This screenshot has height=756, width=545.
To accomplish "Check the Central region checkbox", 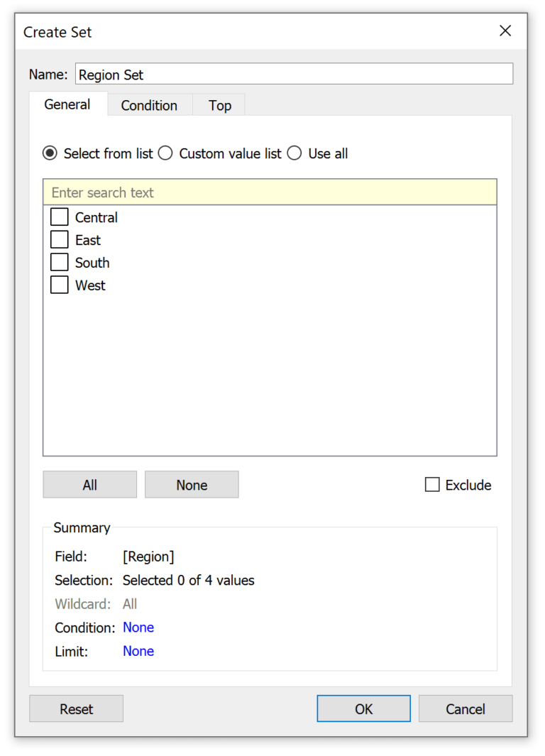I will pos(59,217).
